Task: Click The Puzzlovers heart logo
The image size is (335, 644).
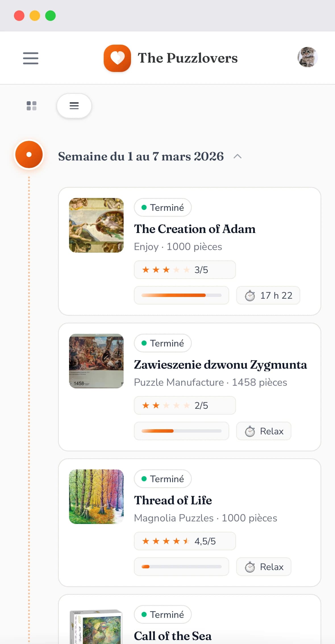Action: 117,58
